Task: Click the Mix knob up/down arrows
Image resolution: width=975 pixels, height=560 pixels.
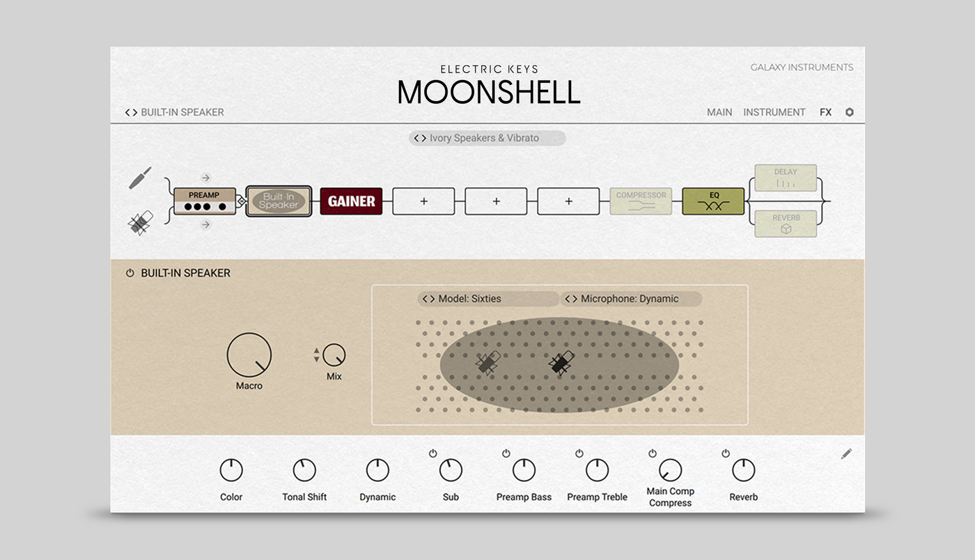Action: coord(316,355)
